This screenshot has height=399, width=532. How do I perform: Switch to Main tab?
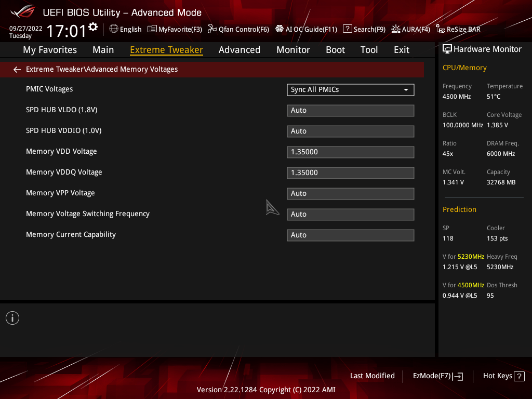103,50
